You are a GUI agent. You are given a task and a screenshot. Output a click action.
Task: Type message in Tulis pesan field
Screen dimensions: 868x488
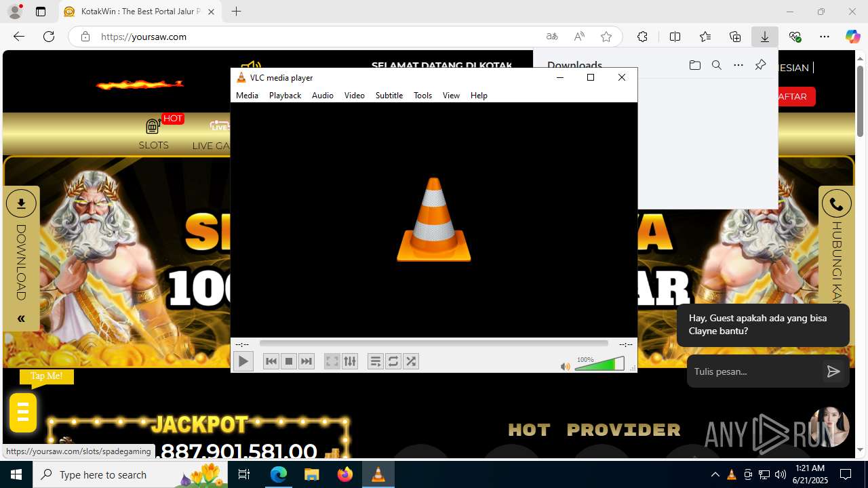(755, 371)
